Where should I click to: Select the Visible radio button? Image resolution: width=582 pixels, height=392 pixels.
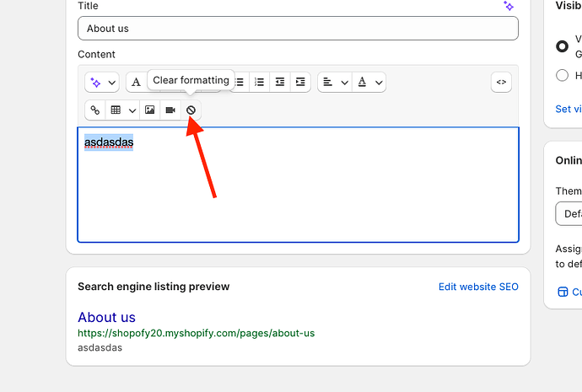click(x=562, y=46)
